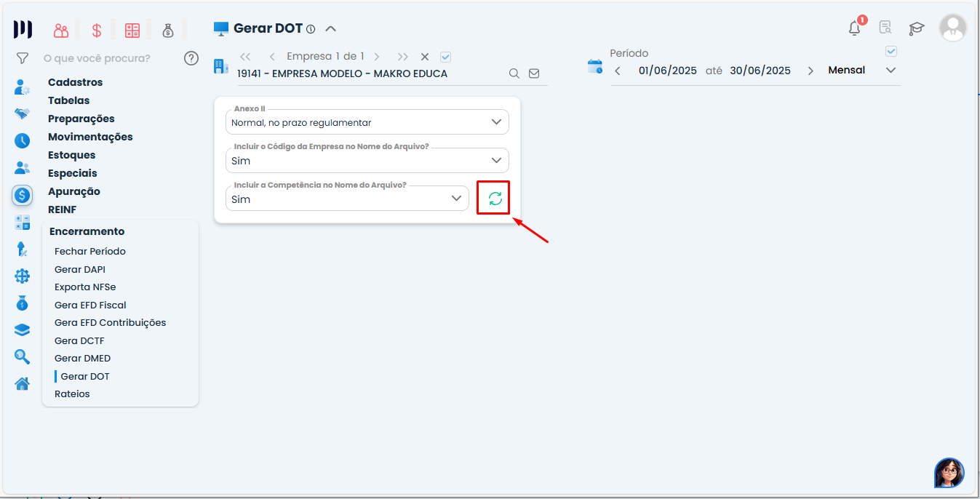Click the period calendar icon
This screenshot has width=980, height=499.
[x=595, y=67]
